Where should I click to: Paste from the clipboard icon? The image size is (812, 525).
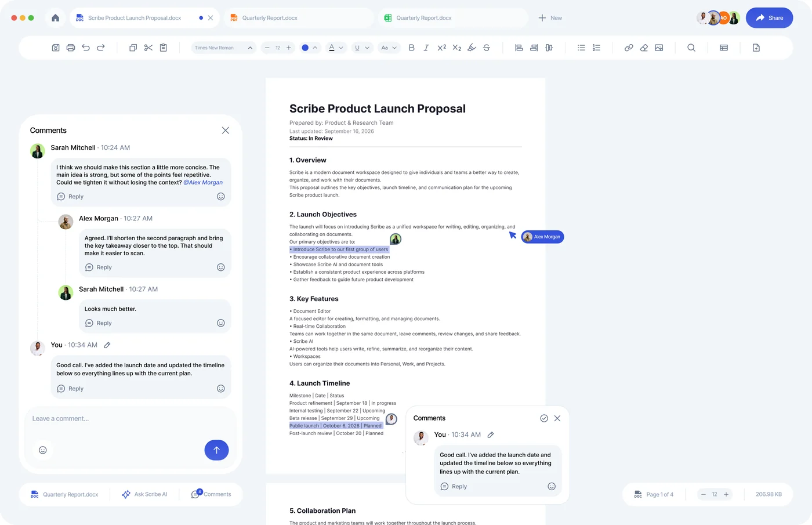click(x=164, y=48)
